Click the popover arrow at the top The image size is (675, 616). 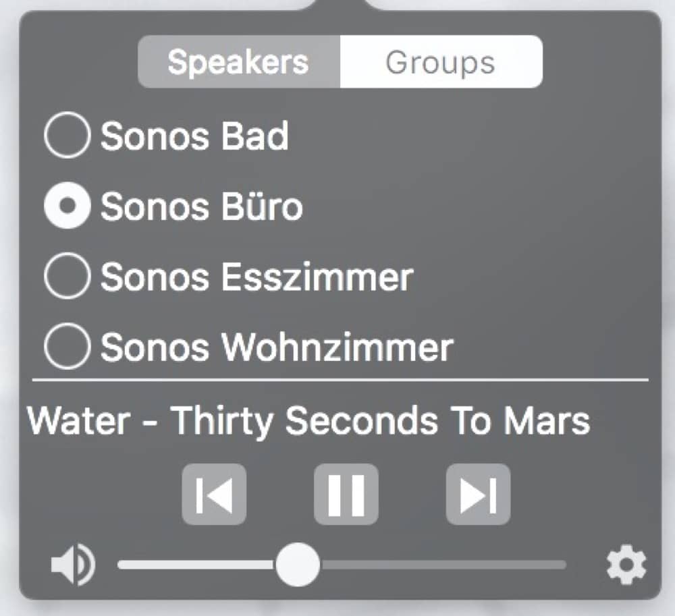click(340, 4)
